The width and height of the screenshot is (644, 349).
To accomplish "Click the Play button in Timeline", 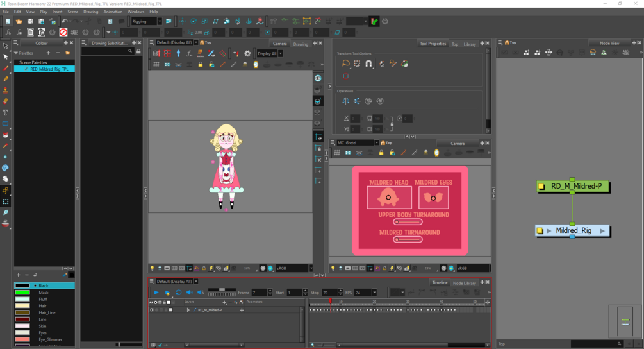I will tap(156, 293).
